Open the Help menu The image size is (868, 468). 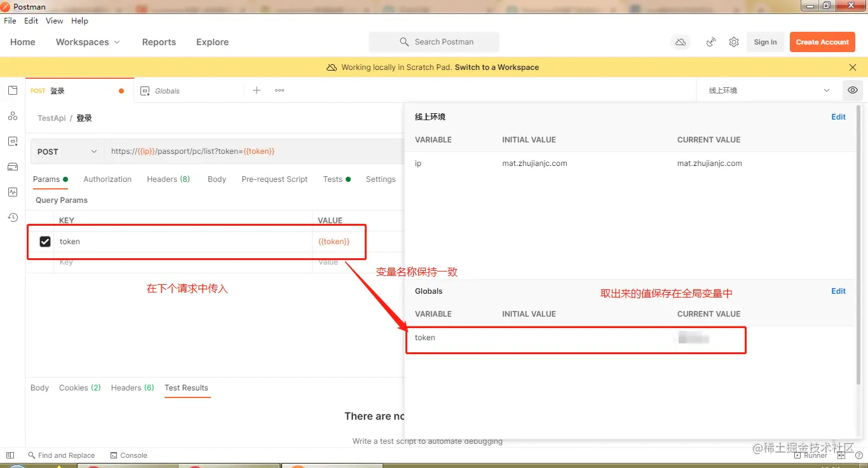pyautogui.click(x=80, y=21)
